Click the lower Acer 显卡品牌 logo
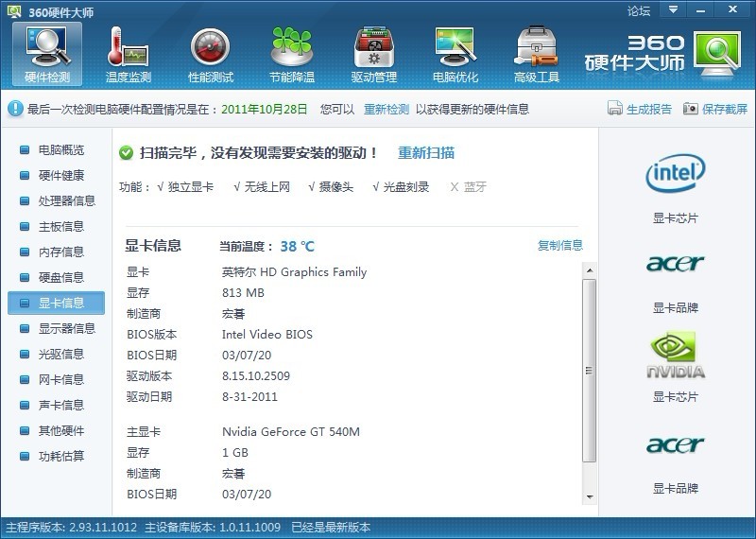756x539 pixels. point(675,444)
